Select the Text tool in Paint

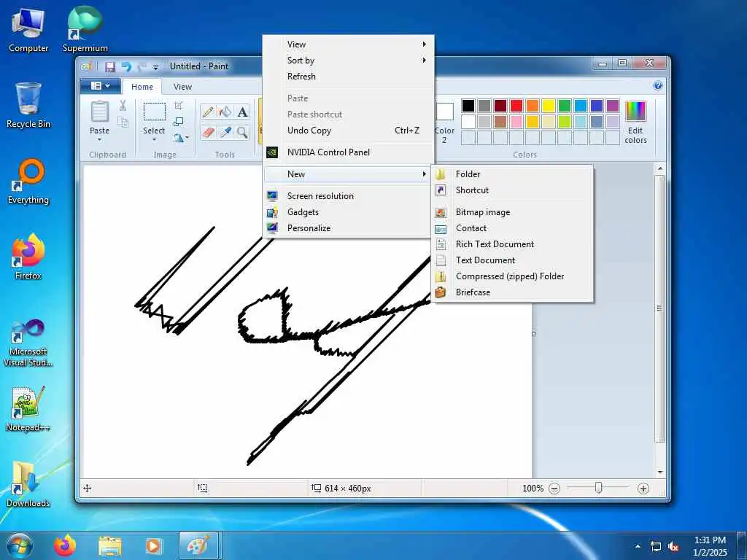(242, 112)
